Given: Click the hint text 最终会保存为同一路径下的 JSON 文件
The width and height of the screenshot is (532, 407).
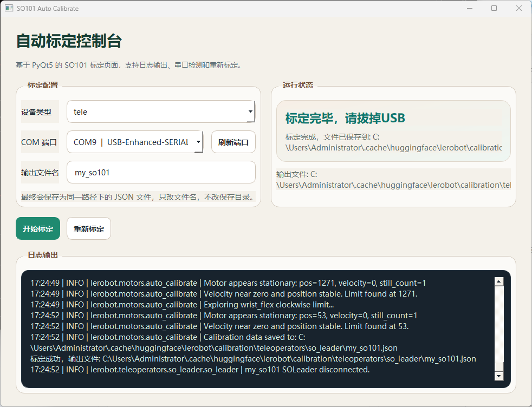Looking at the screenshot, I should [138, 197].
